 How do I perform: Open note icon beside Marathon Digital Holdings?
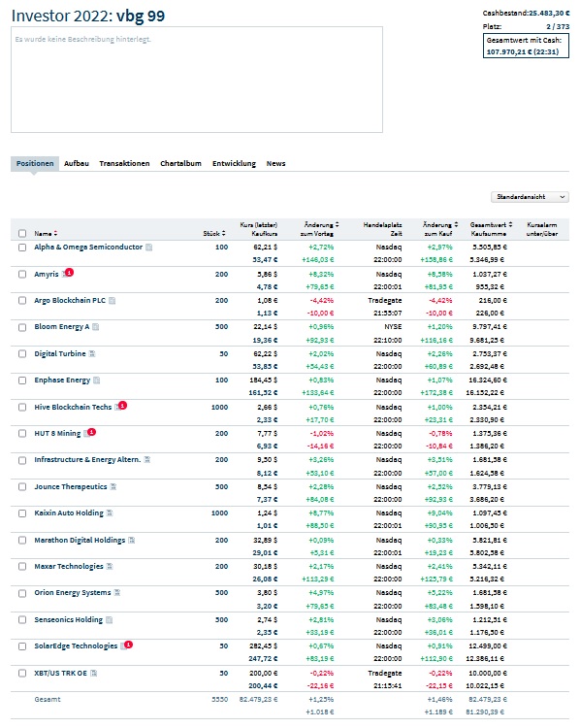pos(131,541)
